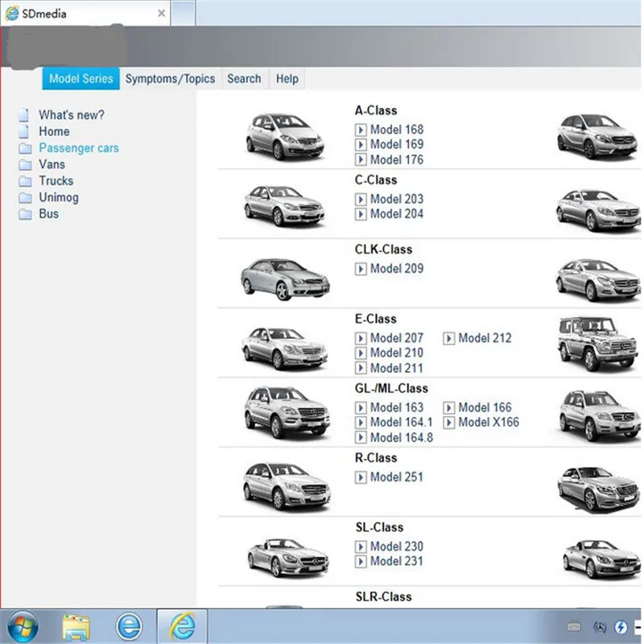Screen dimensions: 644x644
Task: Open the Passenger cars folder icon
Action: (x=25, y=148)
